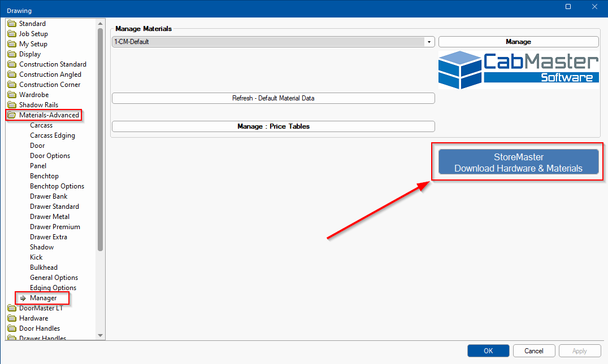Click the open Materials-Advanced folder icon
Viewport: 608px width, 364px height.
coord(12,115)
